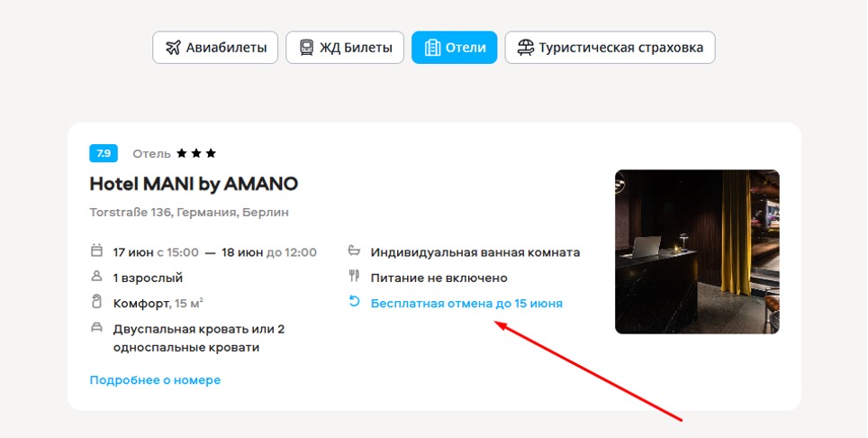Screen dimensions: 868x438
Task: Click the building icon in Отели
Action: (432, 48)
